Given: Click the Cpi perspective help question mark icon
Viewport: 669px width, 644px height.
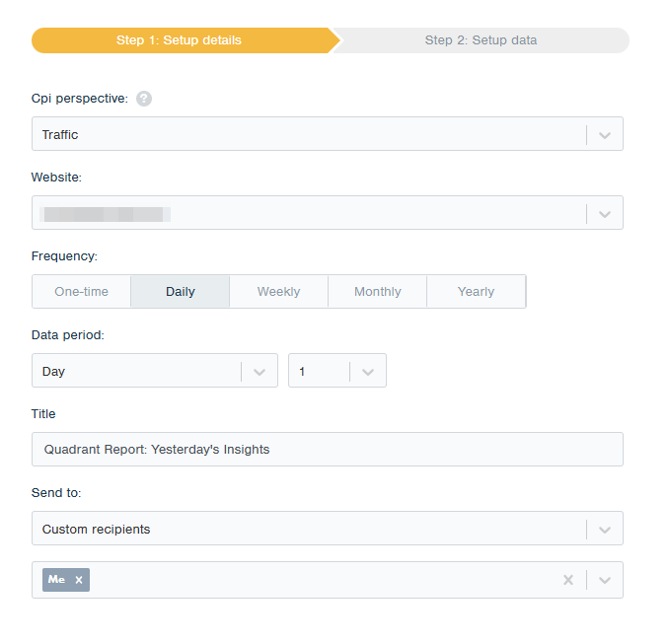Looking at the screenshot, I should click(x=144, y=99).
